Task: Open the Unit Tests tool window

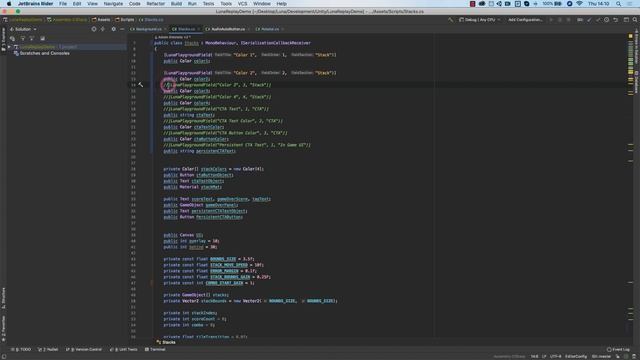Action: (124, 349)
